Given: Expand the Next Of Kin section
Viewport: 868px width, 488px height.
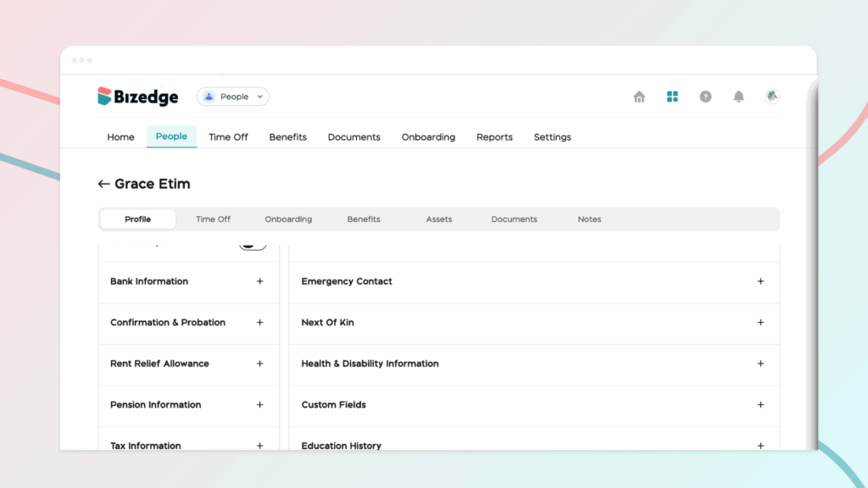Looking at the screenshot, I should tap(760, 323).
